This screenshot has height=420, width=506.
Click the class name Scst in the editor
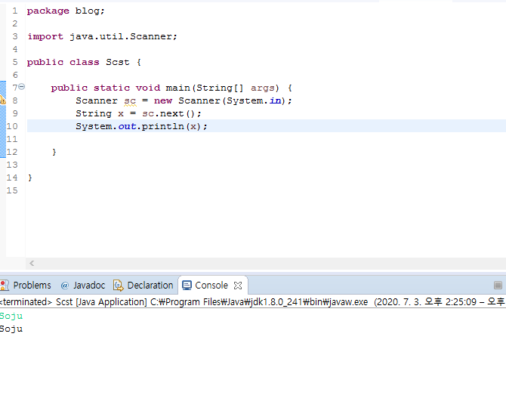[x=118, y=62]
